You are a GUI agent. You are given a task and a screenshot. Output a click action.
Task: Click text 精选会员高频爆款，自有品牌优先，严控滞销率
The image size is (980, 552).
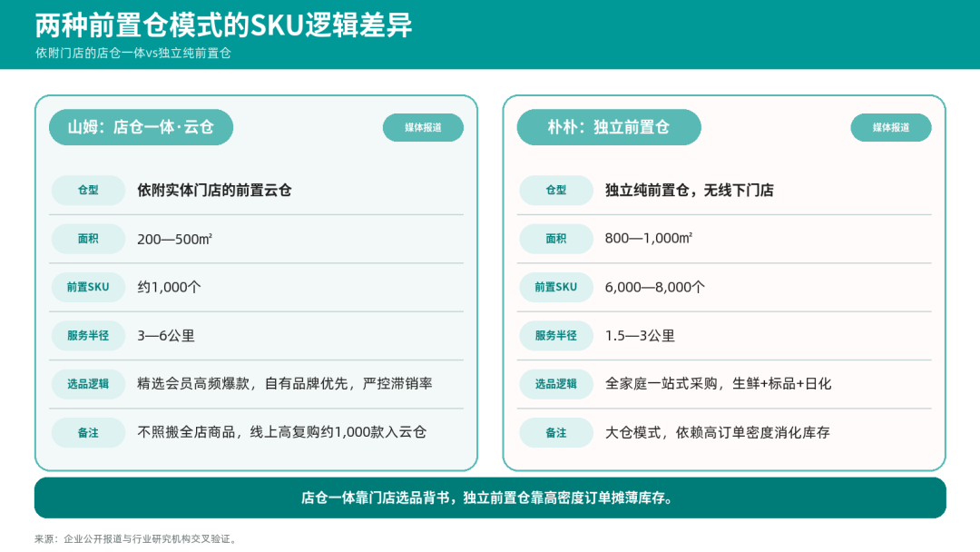[x=284, y=384]
